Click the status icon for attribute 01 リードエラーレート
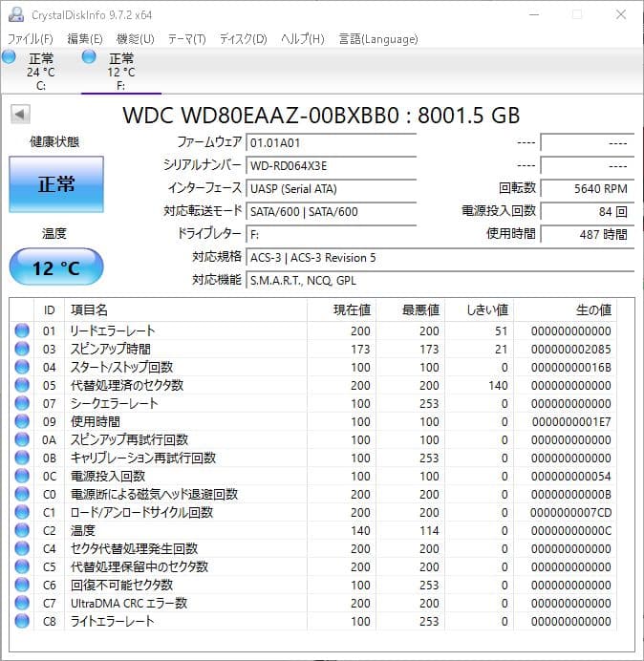Screen dimensions: 644x661 (22, 330)
